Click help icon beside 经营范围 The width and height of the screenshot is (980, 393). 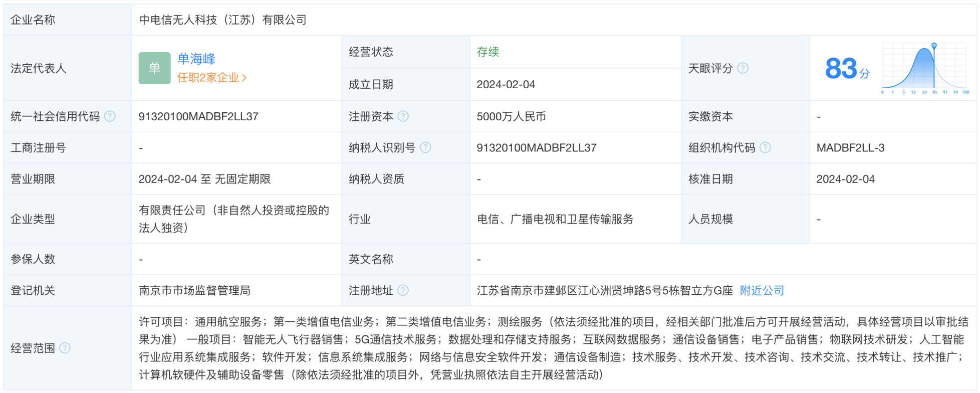pos(65,348)
